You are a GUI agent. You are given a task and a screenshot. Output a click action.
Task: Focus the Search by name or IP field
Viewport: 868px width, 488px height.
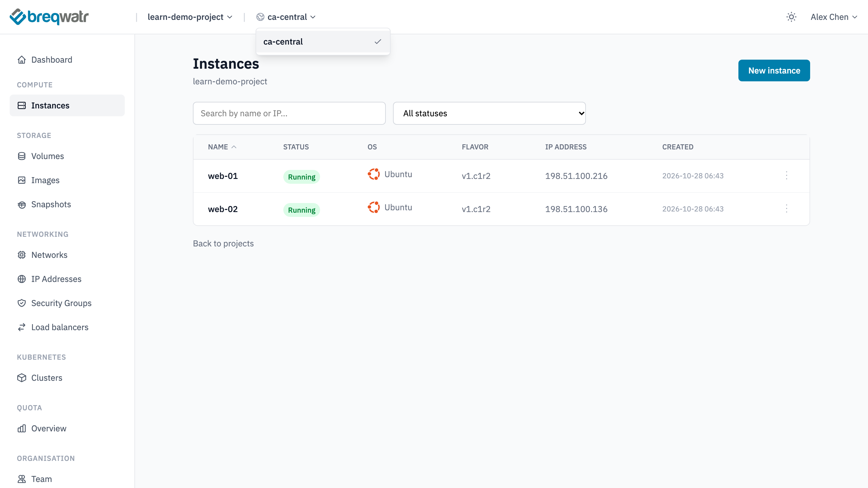[289, 113]
